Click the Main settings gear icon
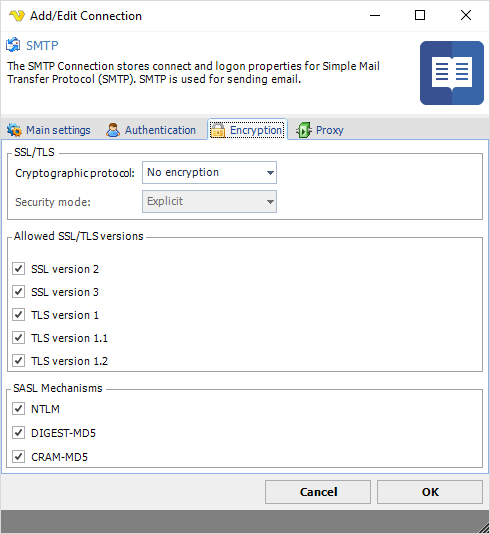This screenshot has height=534, width=490. [x=14, y=130]
